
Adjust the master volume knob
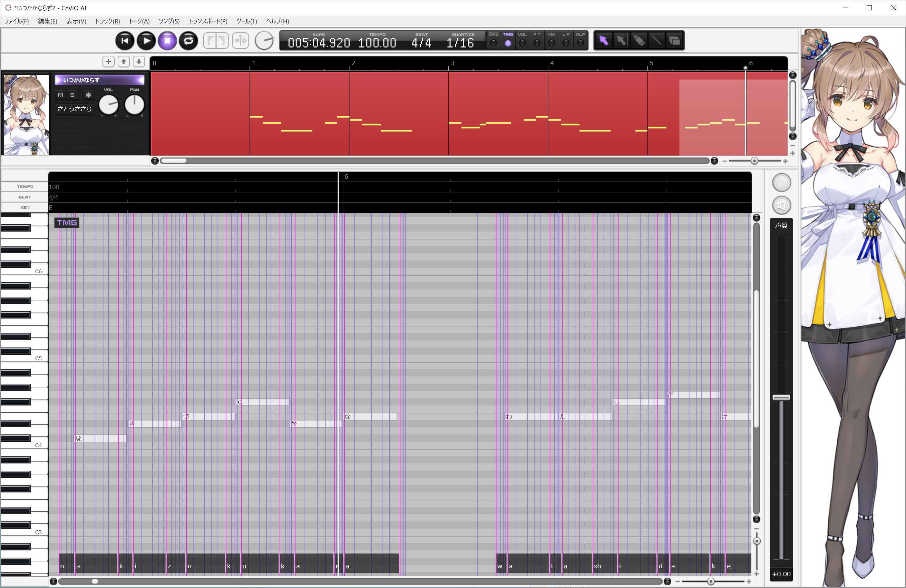point(264,41)
